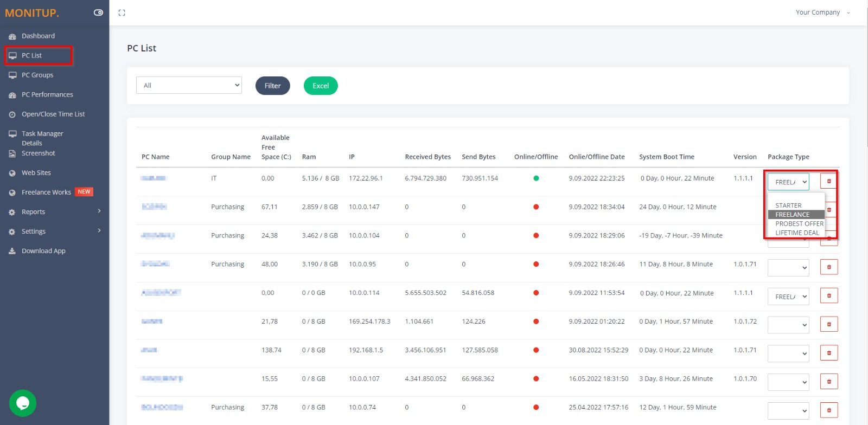
Task: Open package dropdown for 172.22.96.1 row
Action: pos(788,182)
